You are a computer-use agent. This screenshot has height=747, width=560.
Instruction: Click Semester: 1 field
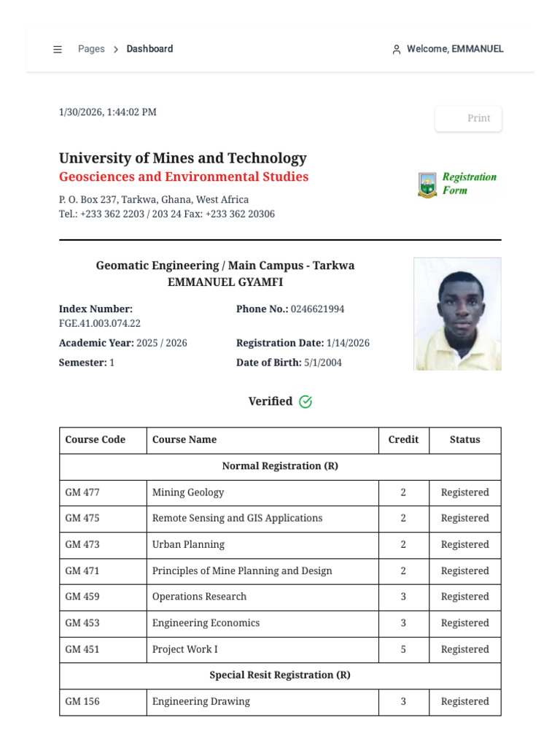pyautogui.click(x=87, y=363)
